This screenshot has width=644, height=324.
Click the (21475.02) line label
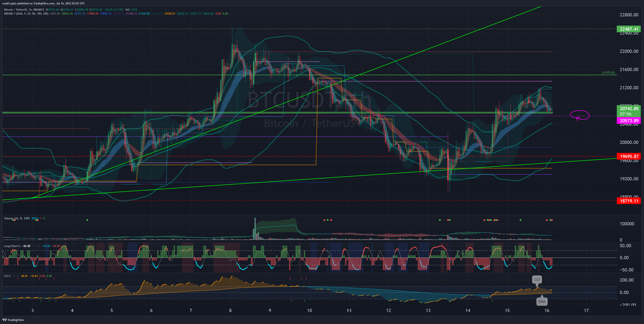pyautogui.click(x=608, y=73)
